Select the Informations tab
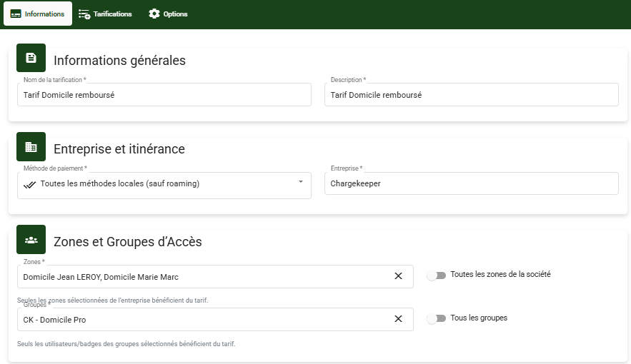This screenshot has height=364, width=631. [38, 14]
